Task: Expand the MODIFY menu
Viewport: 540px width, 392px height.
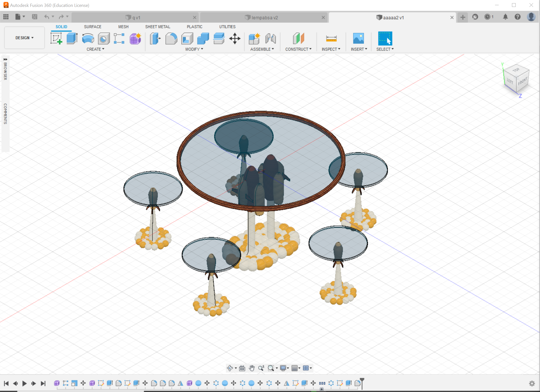Action: [194, 49]
